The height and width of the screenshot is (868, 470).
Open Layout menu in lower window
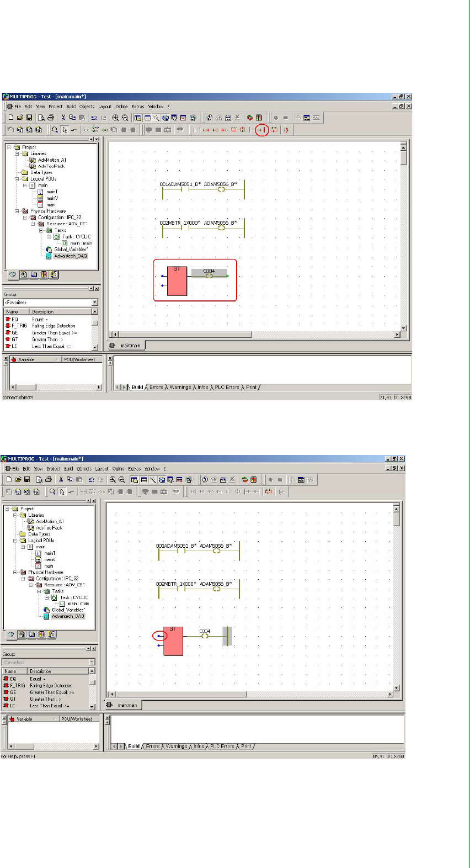coord(102,469)
